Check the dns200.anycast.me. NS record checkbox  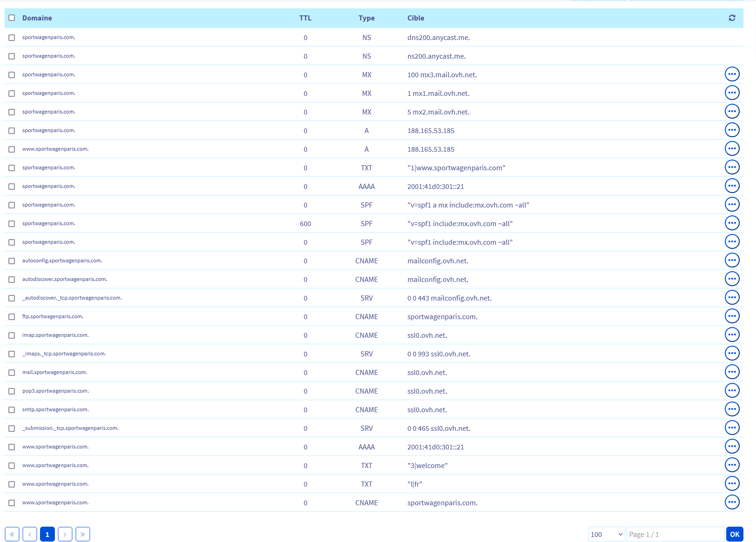[12, 38]
